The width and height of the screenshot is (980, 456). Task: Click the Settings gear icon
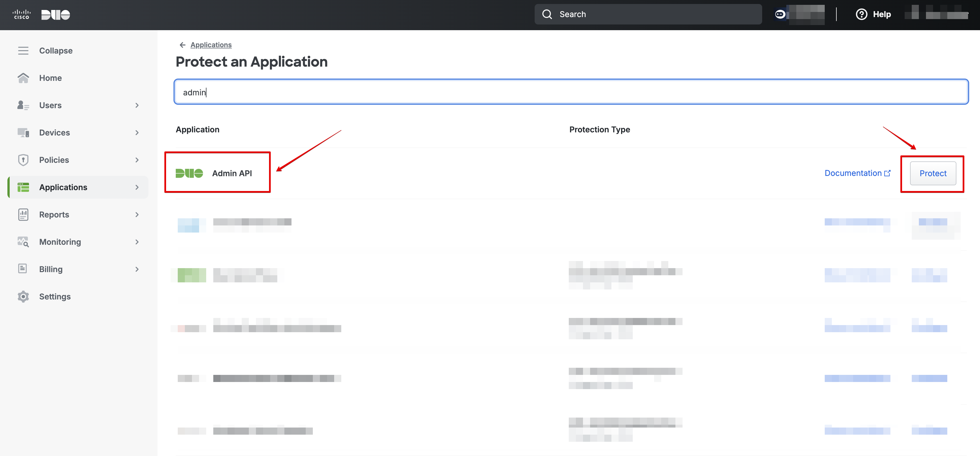pos(23,297)
